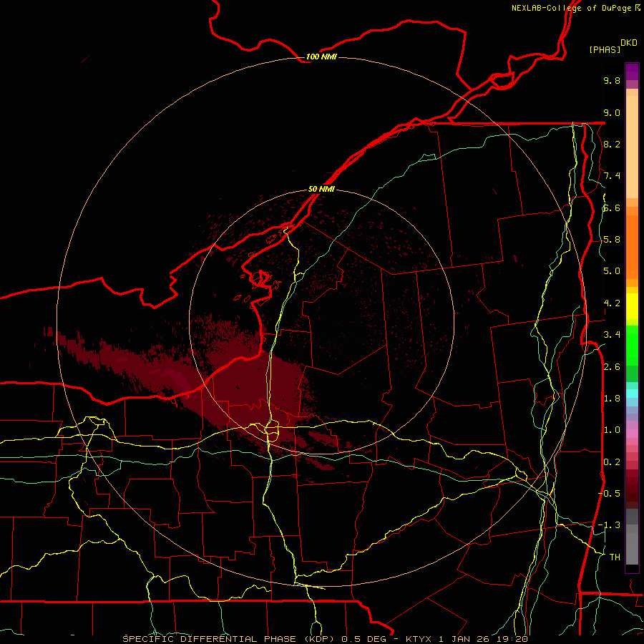Click the 3.4 value on color scale
644x644 pixels.
612,335
